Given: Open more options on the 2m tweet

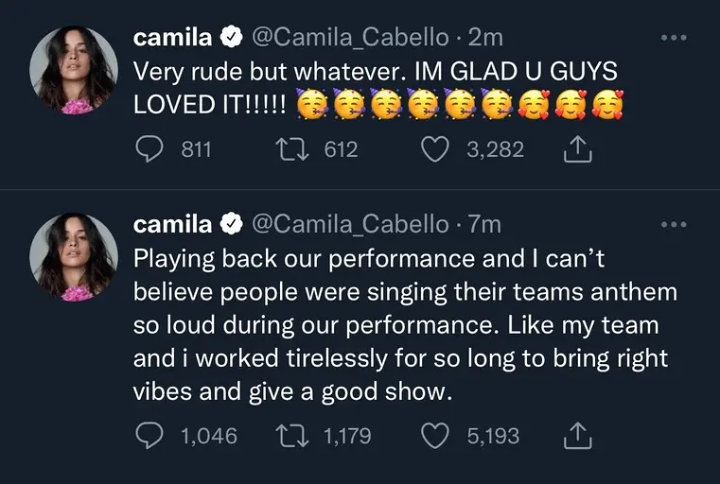Looking at the screenshot, I should [674, 38].
